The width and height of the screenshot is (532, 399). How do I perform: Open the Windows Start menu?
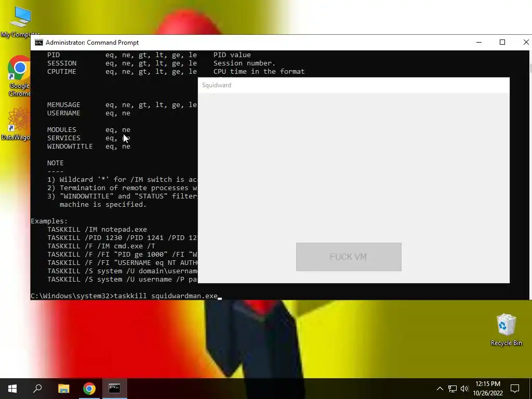12,389
